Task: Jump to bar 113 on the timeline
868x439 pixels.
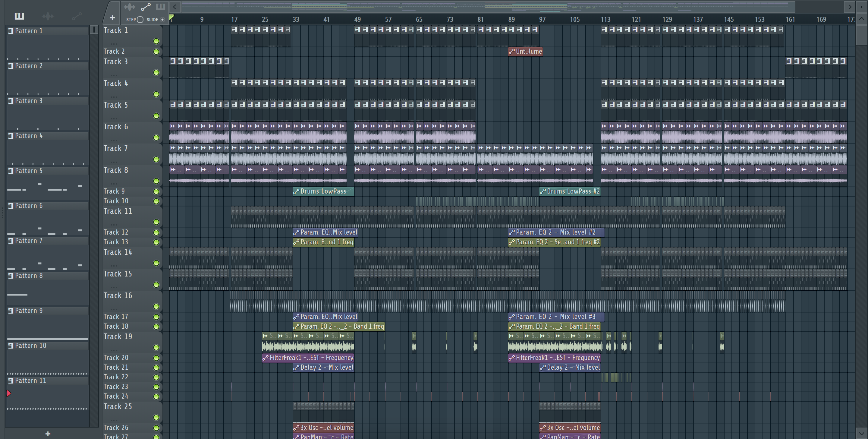Action: pos(605,20)
